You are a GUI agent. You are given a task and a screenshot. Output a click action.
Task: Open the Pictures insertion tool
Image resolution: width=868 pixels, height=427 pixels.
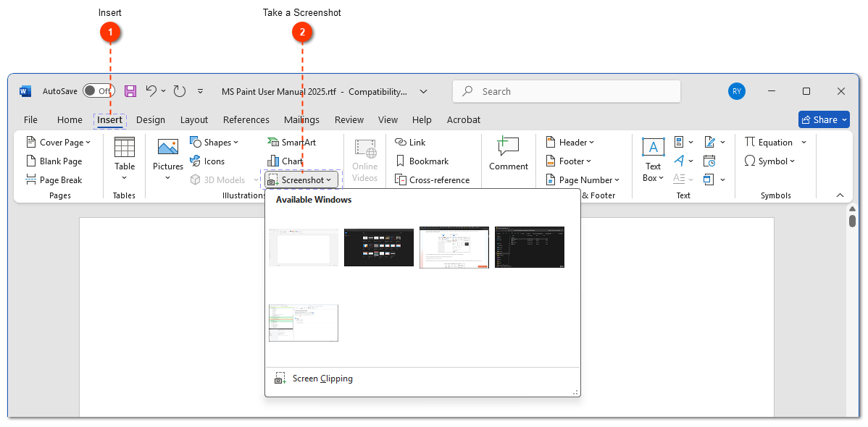167,161
